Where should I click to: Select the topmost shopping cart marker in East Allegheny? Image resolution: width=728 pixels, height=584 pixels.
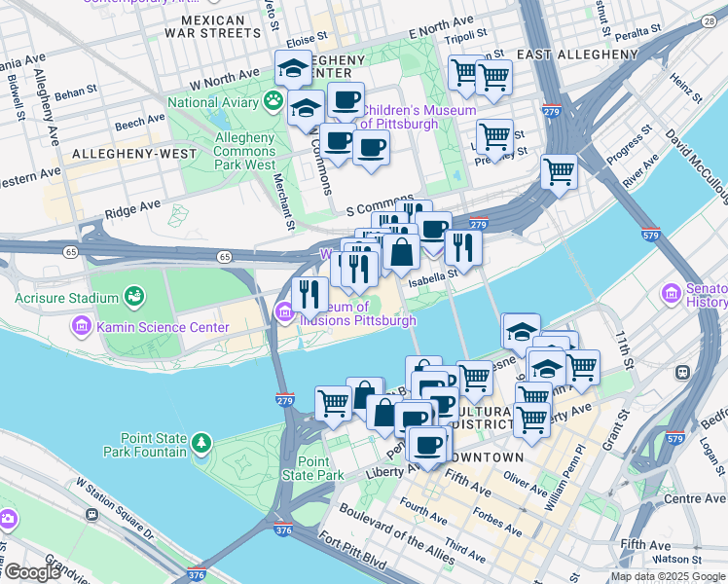click(x=466, y=73)
